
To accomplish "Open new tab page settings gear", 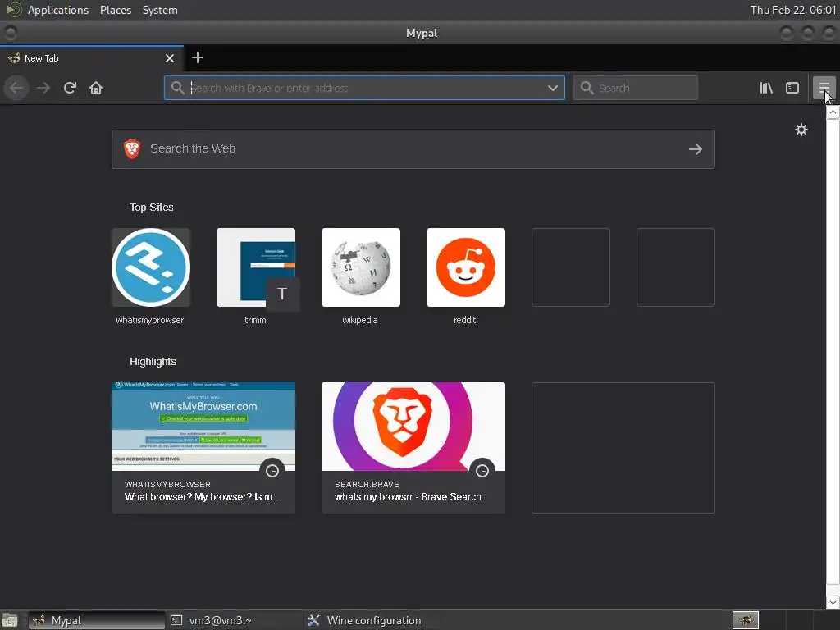I will [801, 130].
